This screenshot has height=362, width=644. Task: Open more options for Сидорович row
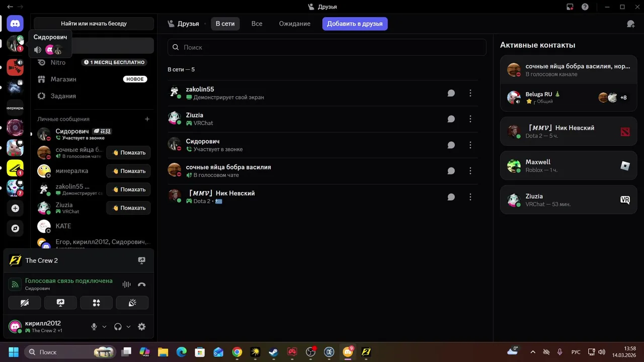pyautogui.click(x=470, y=145)
